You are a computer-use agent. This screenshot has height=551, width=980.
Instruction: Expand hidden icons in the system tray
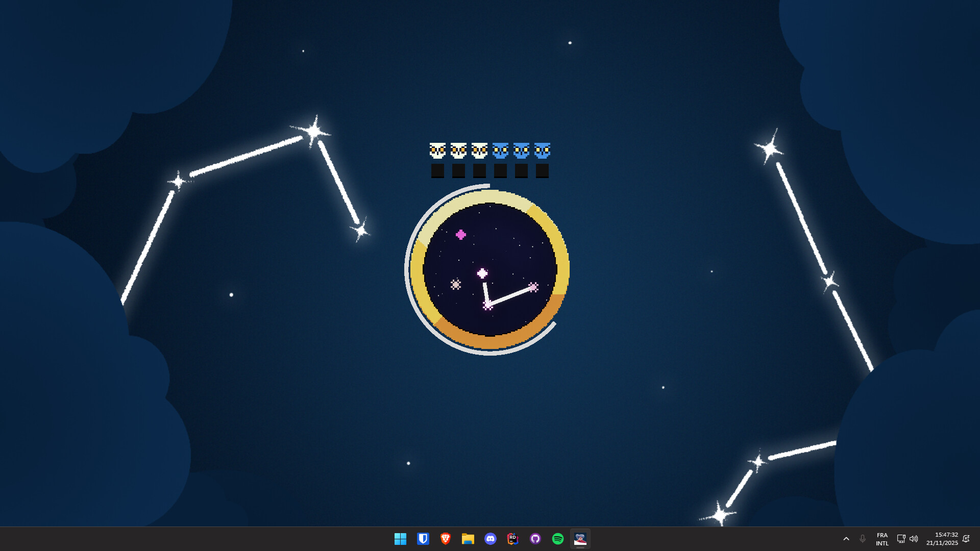846,539
